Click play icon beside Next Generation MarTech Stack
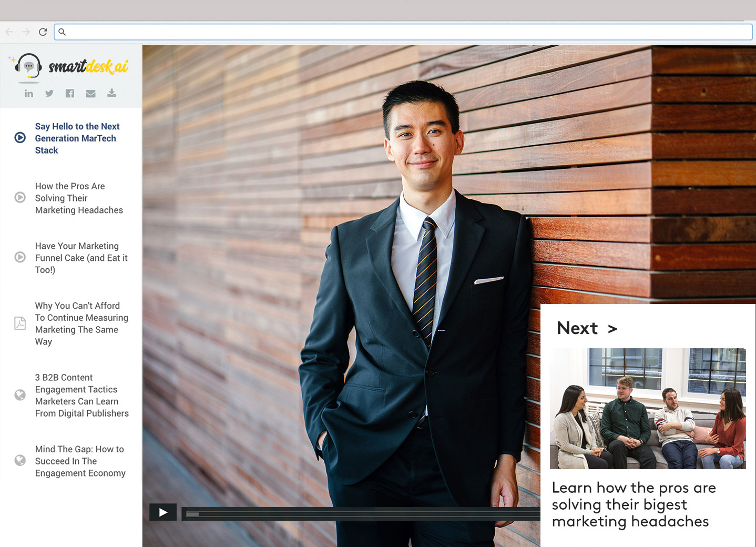The image size is (756, 547). (x=20, y=138)
